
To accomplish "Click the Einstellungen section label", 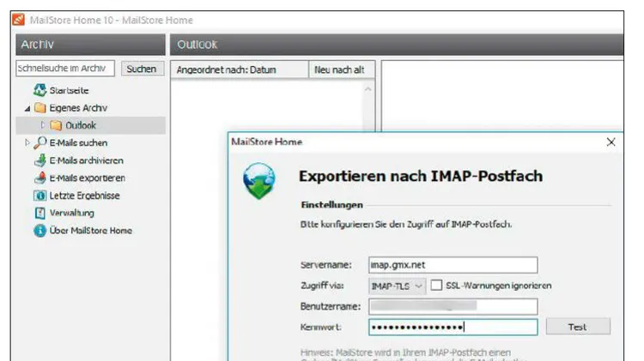I will (331, 205).
